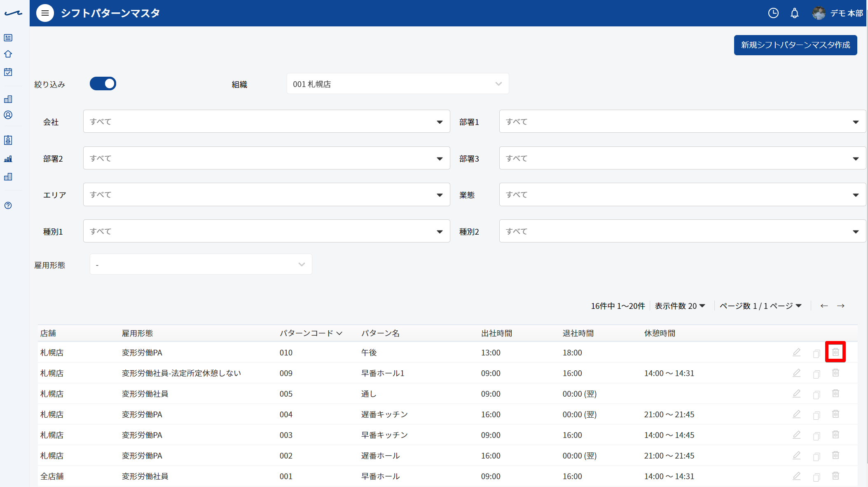
Task: Open the user circle icon in sidebar
Action: (8, 115)
